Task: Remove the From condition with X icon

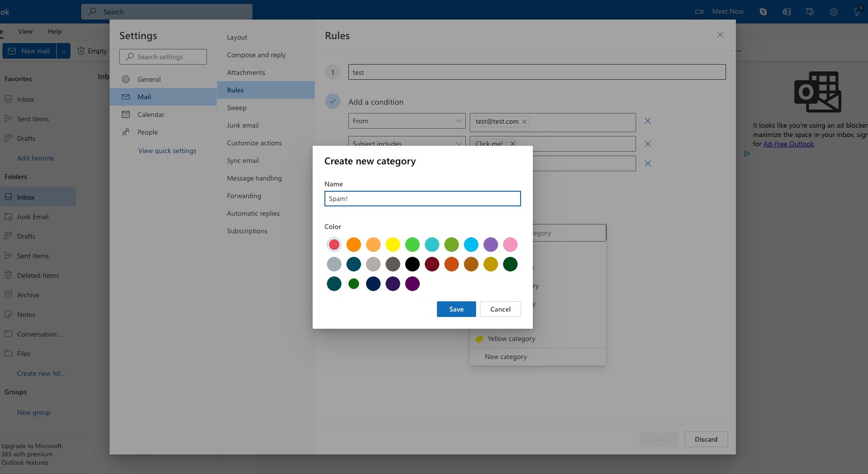Action: tap(647, 121)
